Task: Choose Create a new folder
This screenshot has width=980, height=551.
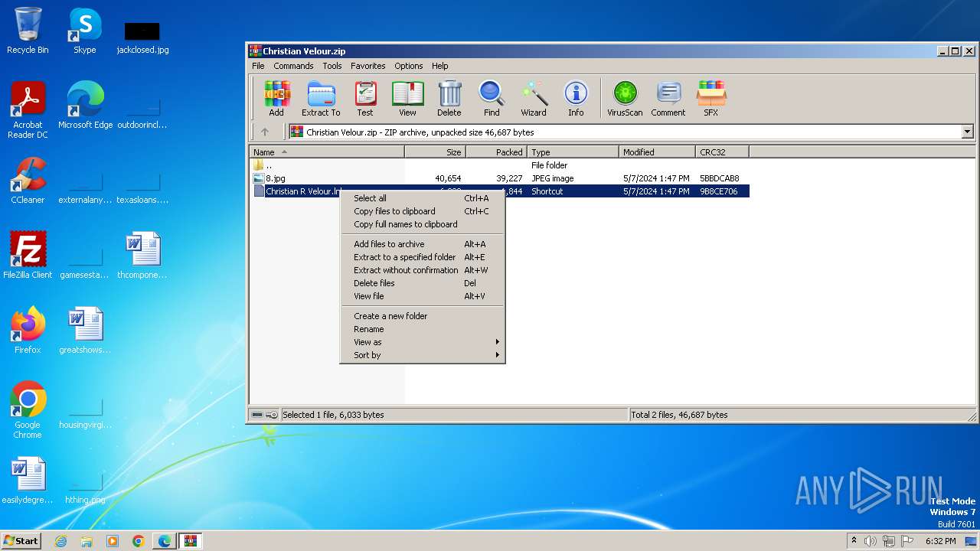Action: pos(423,316)
